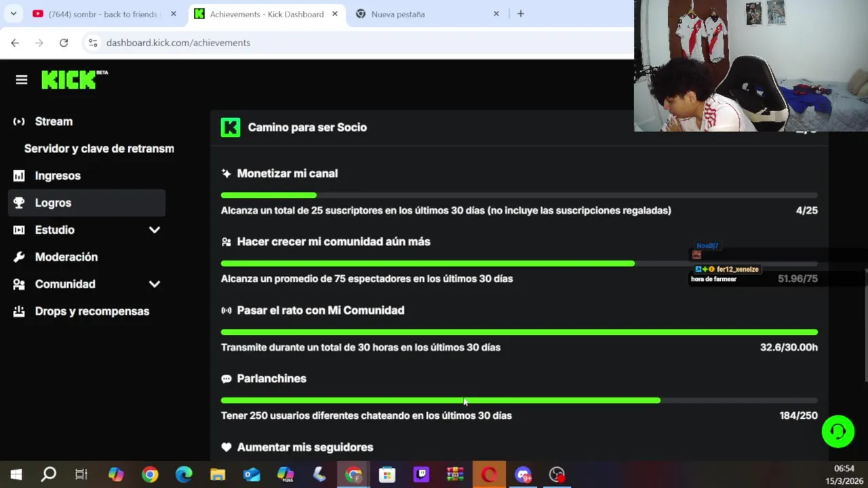Click the 184/250 chatters count
Screen dimensions: 868x488
pyautogui.click(x=799, y=416)
